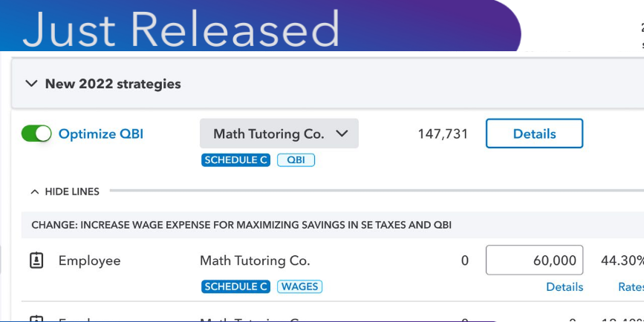Click the SCHEDULE C tag in the Employee row
The width and height of the screenshot is (644, 322).
pyautogui.click(x=235, y=286)
